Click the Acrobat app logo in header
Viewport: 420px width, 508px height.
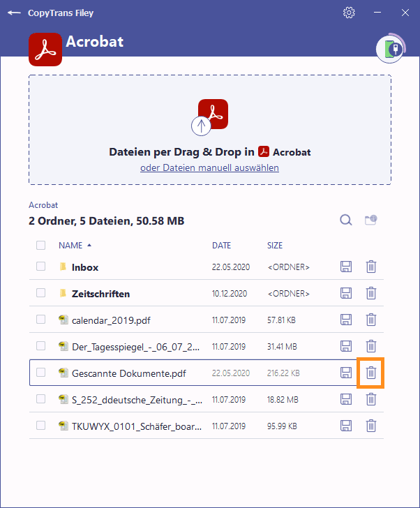(45, 50)
